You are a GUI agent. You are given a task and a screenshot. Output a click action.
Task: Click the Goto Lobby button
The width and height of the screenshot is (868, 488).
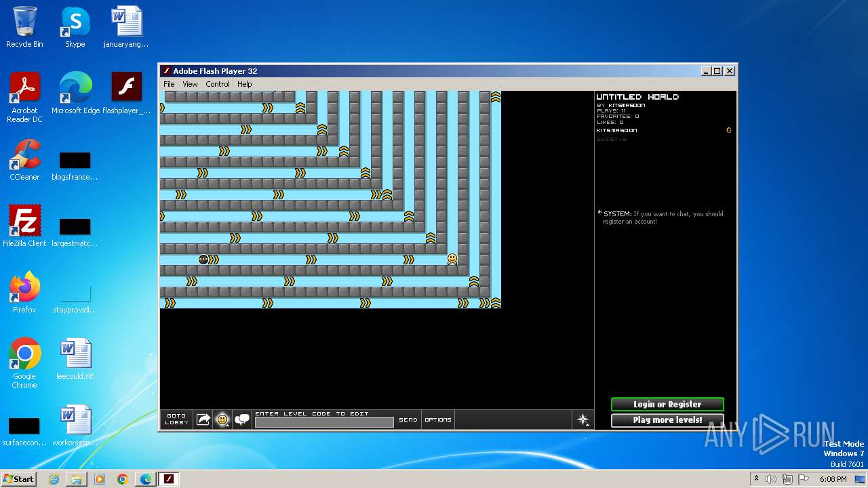coord(176,420)
